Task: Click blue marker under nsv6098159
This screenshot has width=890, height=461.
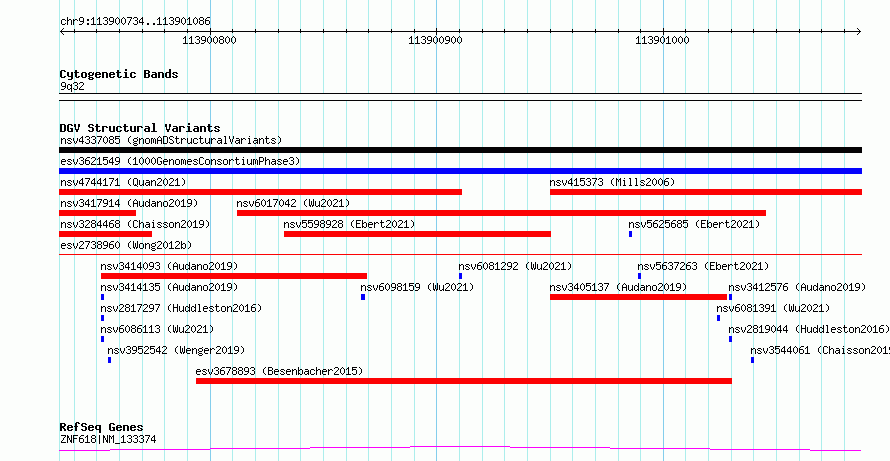Action: tap(363, 297)
